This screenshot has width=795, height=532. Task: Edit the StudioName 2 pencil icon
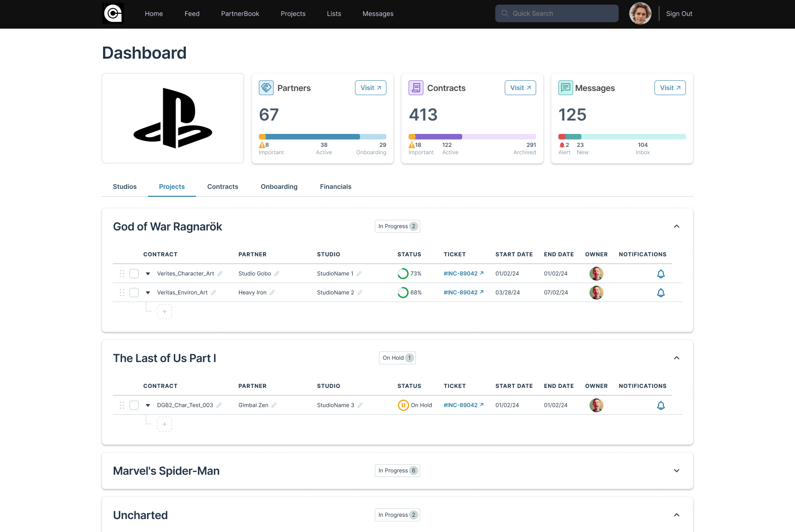[360, 292]
